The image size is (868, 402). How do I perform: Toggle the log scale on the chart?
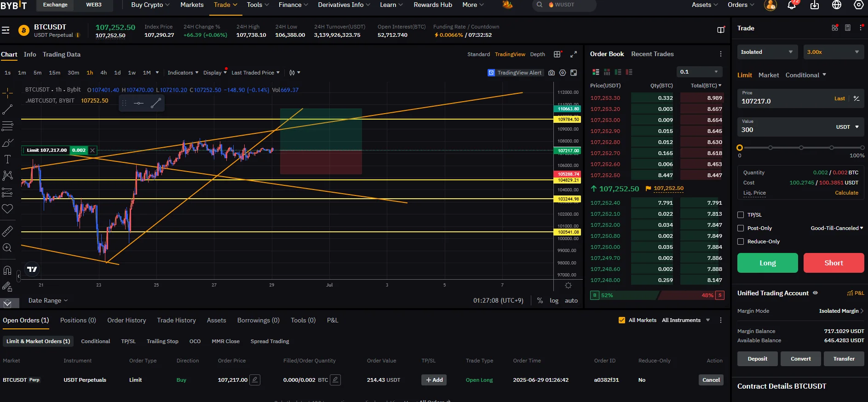pos(554,301)
